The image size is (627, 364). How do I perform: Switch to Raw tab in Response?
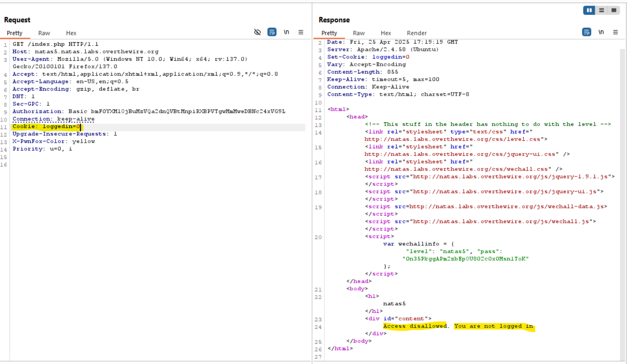click(x=359, y=33)
